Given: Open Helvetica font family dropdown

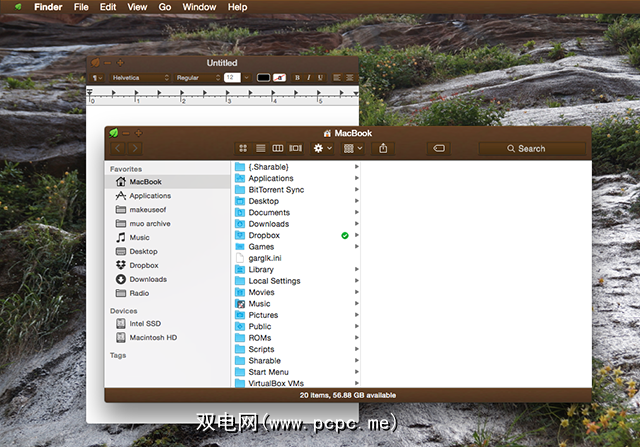Looking at the screenshot, I should click(x=140, y=78).
